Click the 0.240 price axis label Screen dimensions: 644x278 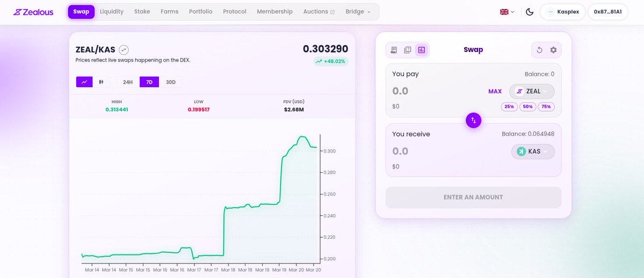[330, 216]
